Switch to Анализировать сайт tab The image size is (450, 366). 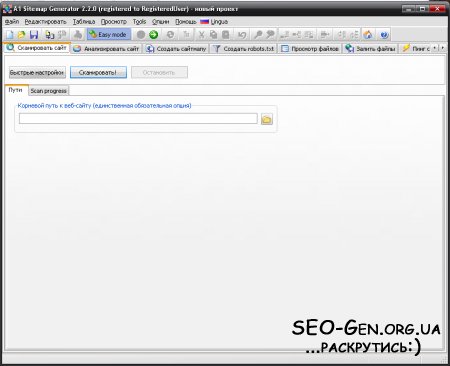point(106,49)
